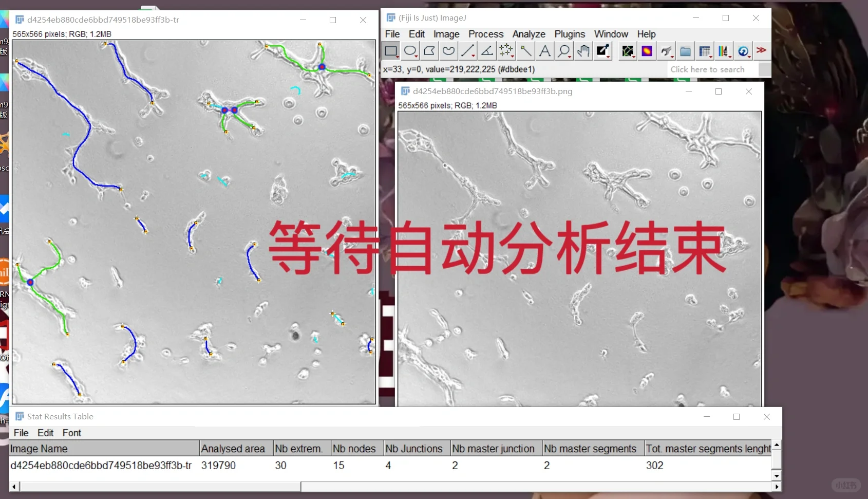Click the results table scroll-up arrow
The image size is (868, 499).
click(x=777, y=445)
